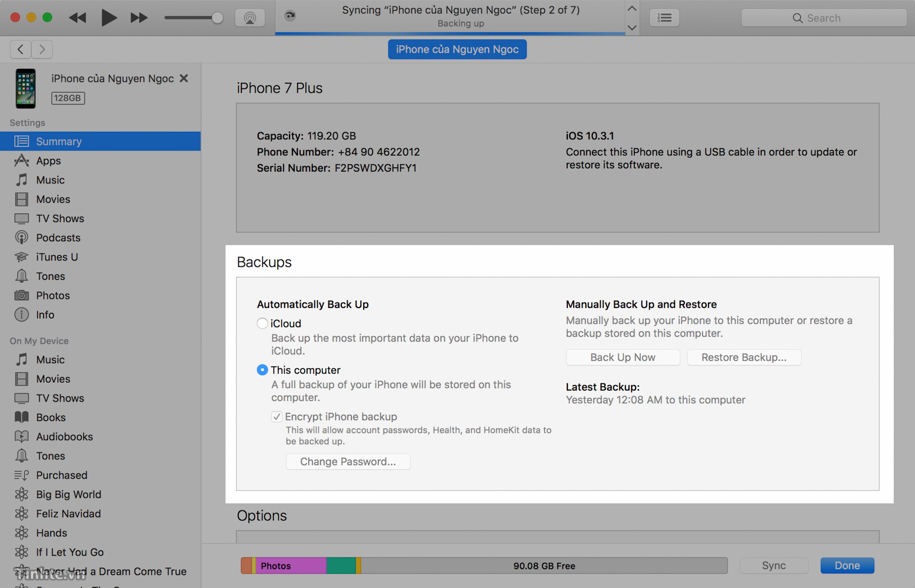Click the iPhone device thumbnail
The height and width of the screenshot is (588, 915).
click(25, 89)
